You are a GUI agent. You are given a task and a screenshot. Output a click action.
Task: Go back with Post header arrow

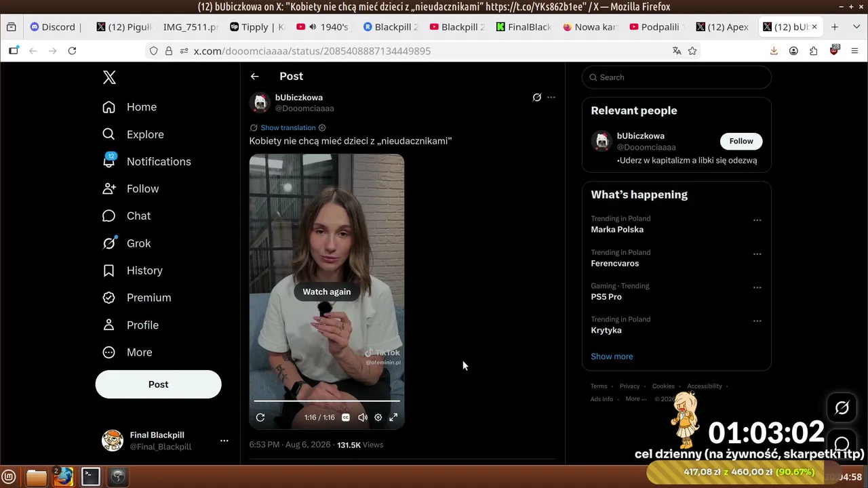(x=254, y=77)
